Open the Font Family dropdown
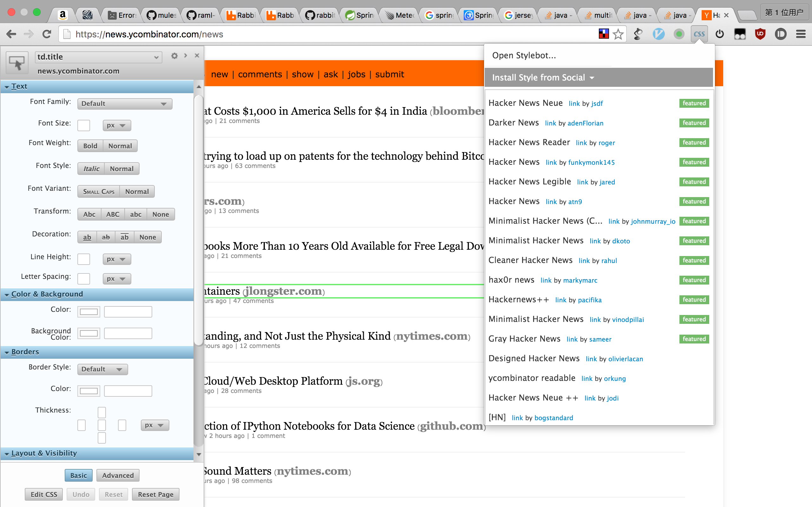 (x=124, y=104)
